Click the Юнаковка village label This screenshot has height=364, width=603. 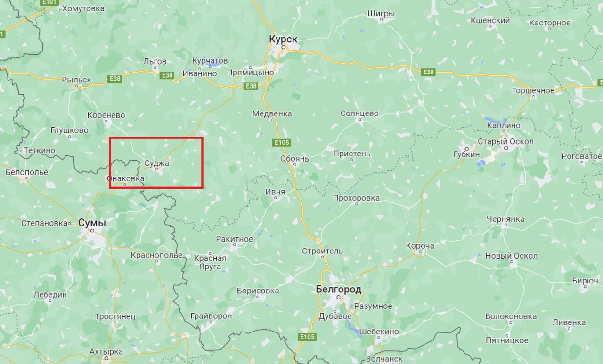tap(124, 179)
